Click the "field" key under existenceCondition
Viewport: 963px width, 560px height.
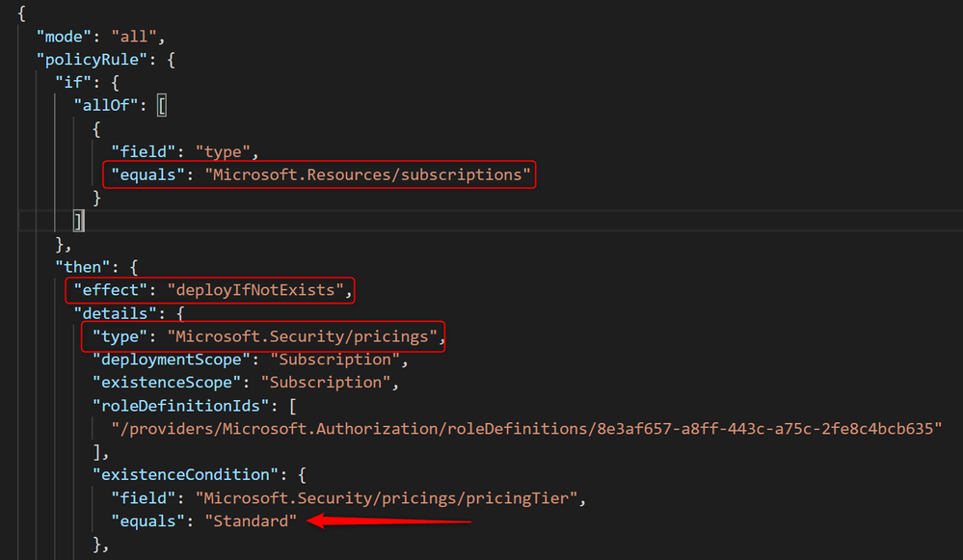(x=143, y=498)
